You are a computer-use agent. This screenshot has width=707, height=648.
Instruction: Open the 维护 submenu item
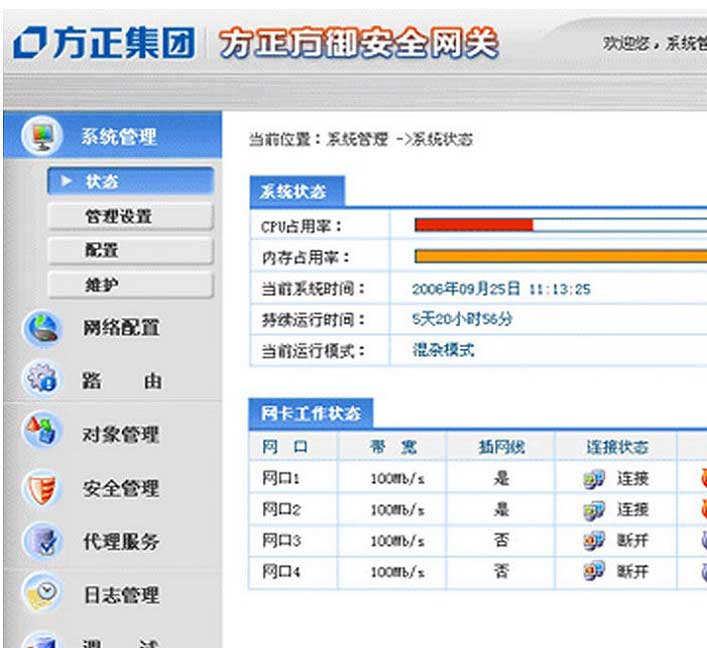point(130,285)
